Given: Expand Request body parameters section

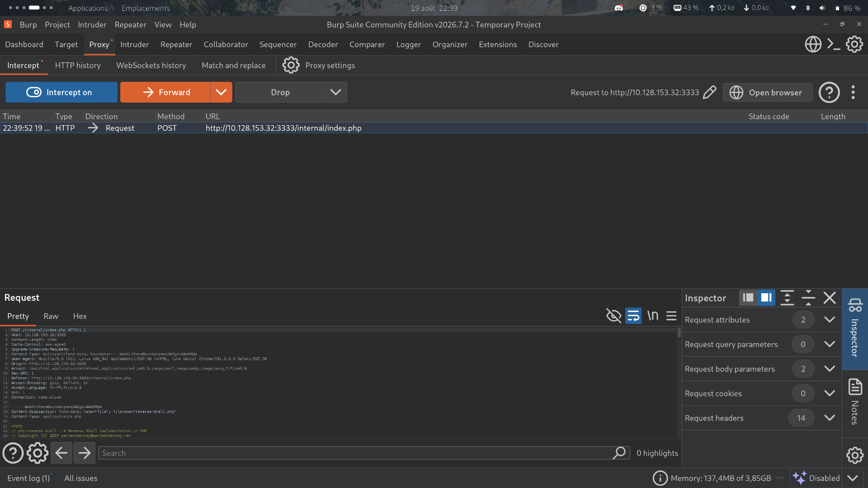Looking at the screenshot, I should (x=830, y=369).
